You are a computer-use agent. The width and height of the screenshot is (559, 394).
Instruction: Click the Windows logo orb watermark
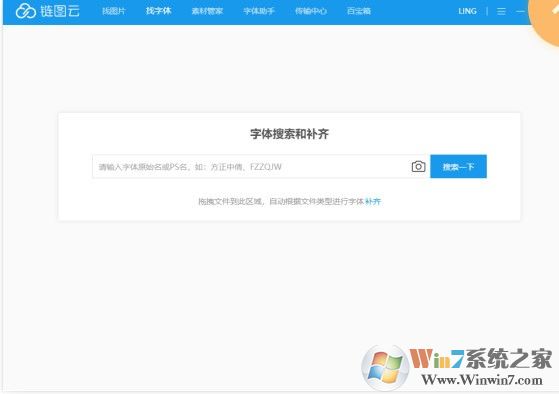(x=385, y=367)
